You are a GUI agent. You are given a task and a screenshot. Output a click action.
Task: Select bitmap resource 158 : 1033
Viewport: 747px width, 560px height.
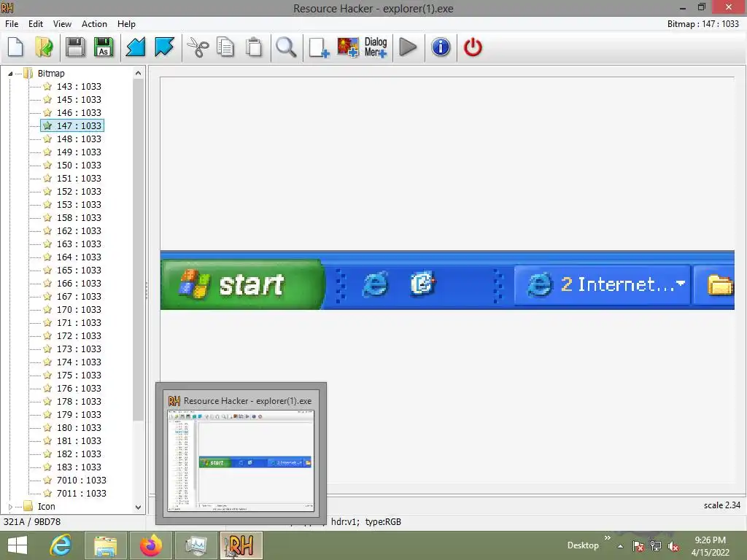pyautogui.click(x=79, y=217)
